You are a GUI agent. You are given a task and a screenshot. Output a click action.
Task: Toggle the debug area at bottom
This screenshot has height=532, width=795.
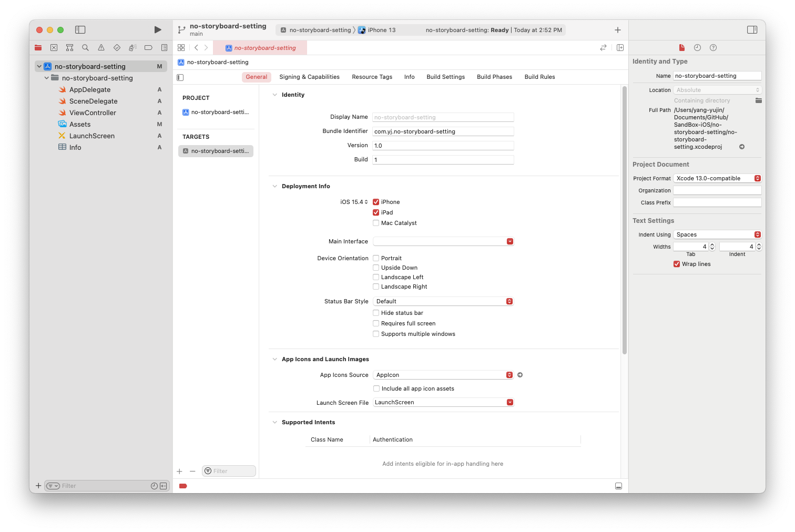(618, 486)
